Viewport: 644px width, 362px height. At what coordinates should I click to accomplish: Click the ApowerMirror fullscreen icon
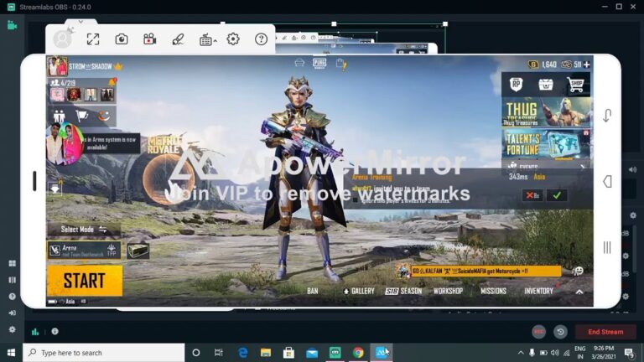pyautogui.click(x=93, y=39)
